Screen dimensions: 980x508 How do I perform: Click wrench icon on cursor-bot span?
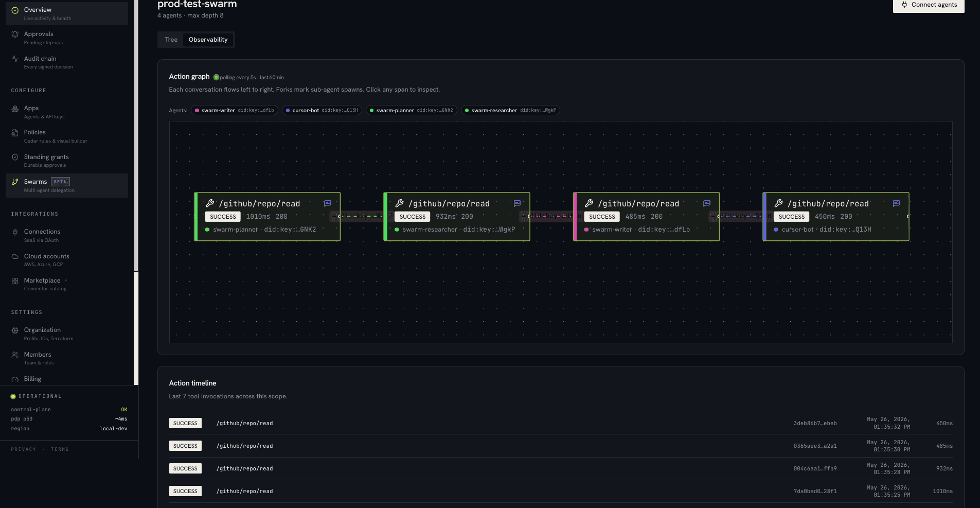pyautogui.click(x=779, y=203)
